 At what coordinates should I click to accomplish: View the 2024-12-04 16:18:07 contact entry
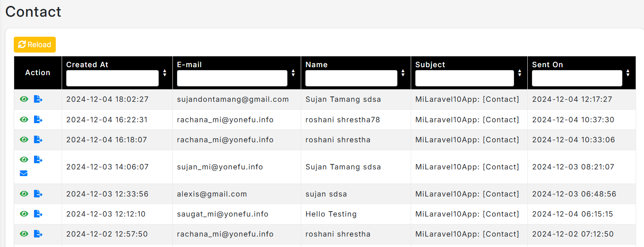pyautogui.click(x=24, y=139)
